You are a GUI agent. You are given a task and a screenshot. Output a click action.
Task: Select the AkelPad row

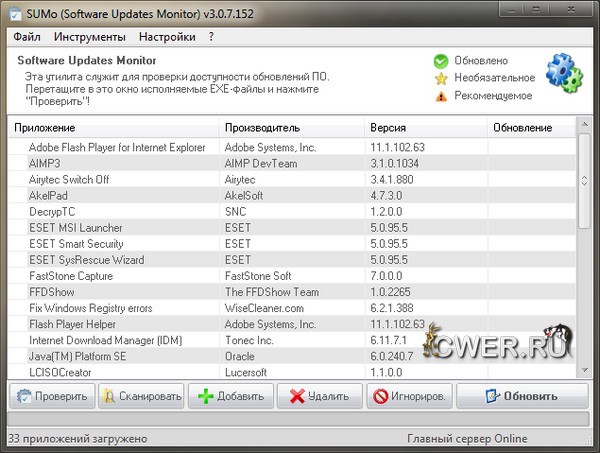click(x=292, y=196)
